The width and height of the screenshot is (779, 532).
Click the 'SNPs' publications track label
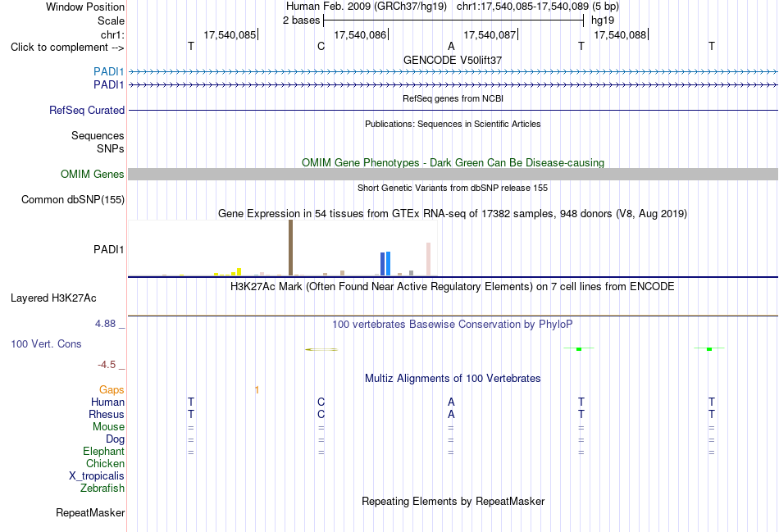tap(111, 148)
